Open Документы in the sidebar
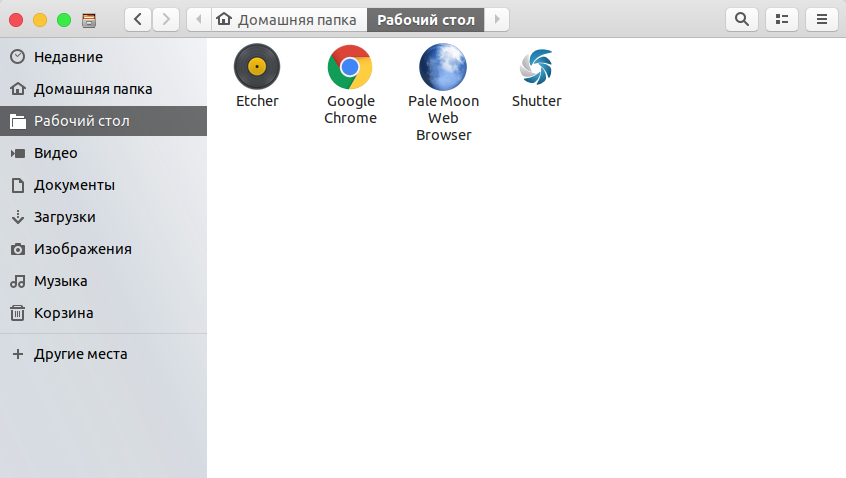Image resolution: width=846 pixels, height=478 pixels. pyautogui.click(x=104, y=185)
